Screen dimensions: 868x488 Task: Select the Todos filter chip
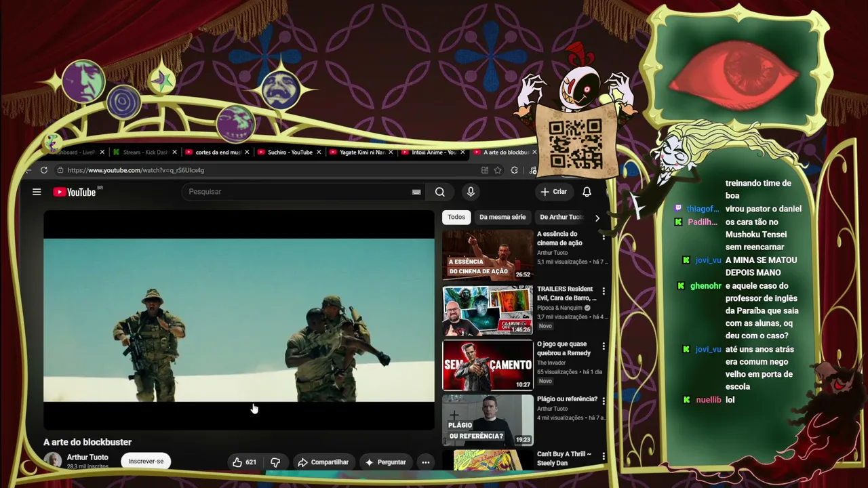click(x=456, y=217)
